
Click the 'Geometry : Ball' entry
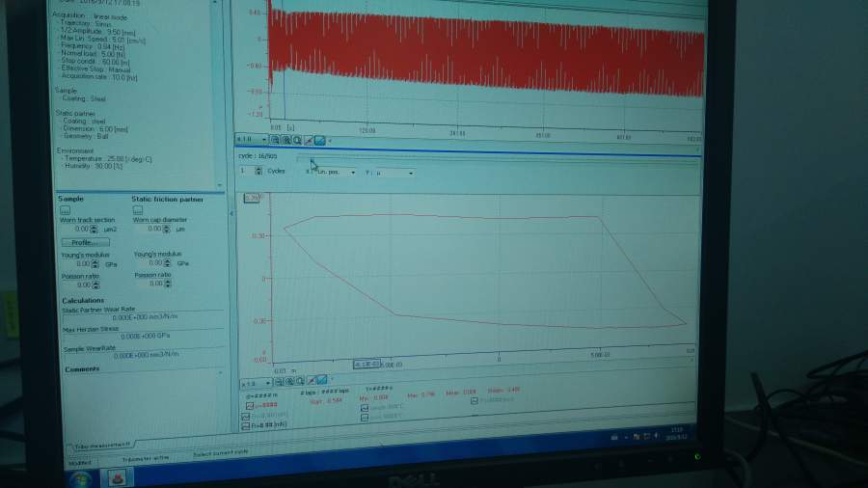[85, 136]
